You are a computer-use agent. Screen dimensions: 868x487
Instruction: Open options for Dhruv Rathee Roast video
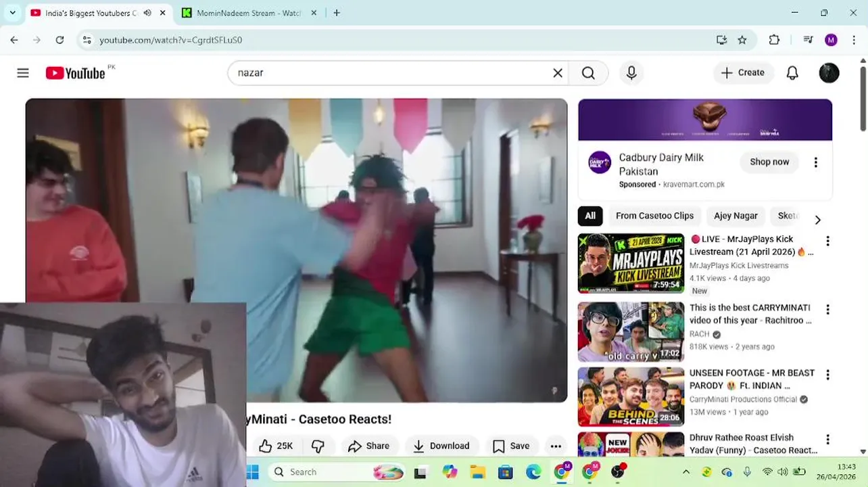827,440
